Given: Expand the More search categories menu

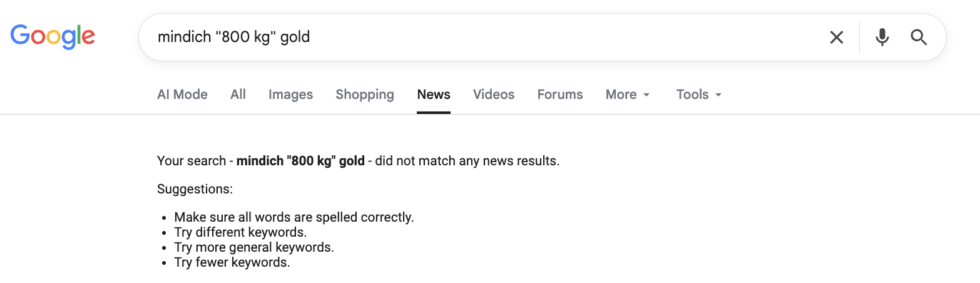Looking at the screenshot, I should (628, 95).
